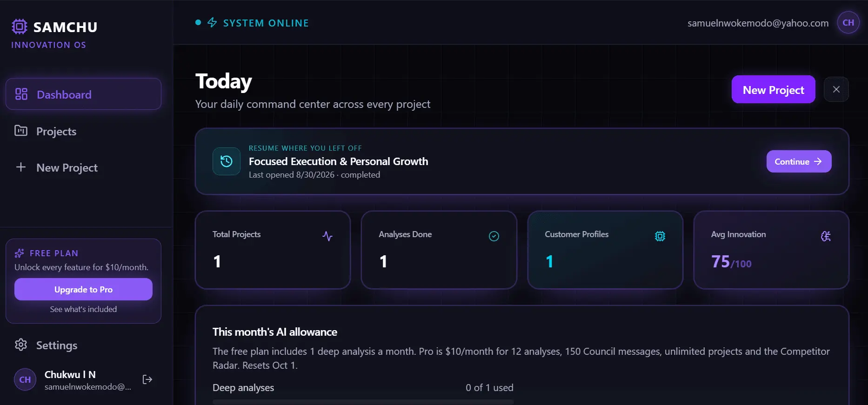
Task: Dismiss using the X button beside New Project
Action: pos(836,89)
